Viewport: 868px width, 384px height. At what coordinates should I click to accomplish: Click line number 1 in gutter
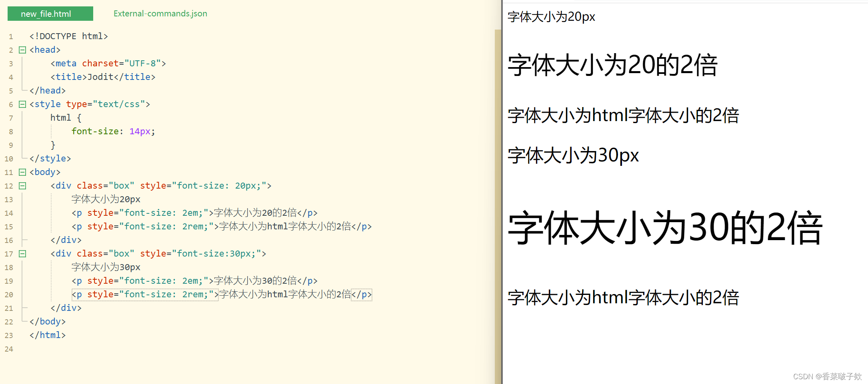(x=11, y=37)
